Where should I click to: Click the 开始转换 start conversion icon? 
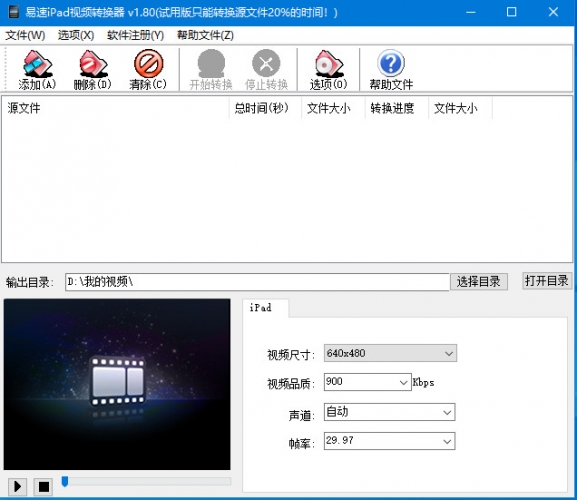[211, 69]
